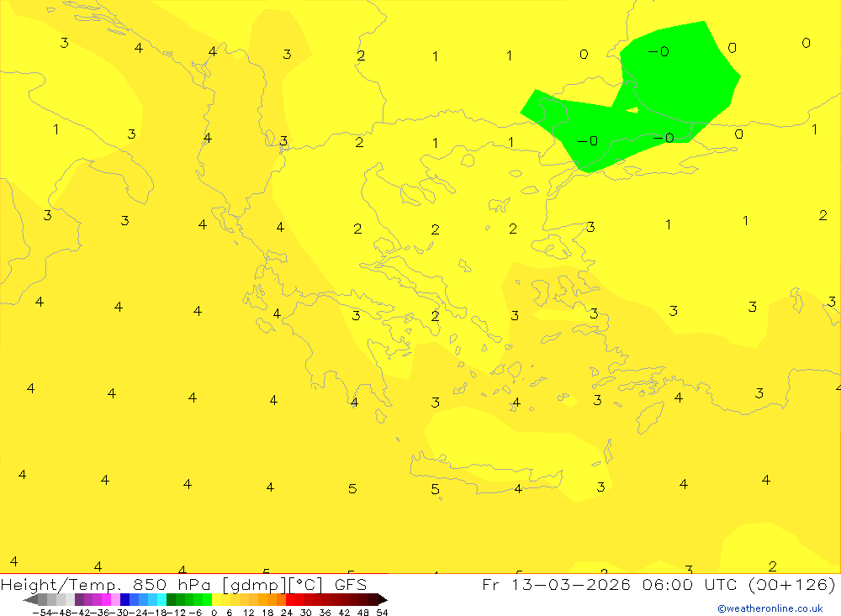Click the "-30" scale label
This screenshot has height=616, width=841.
click(x=119, y=613)
